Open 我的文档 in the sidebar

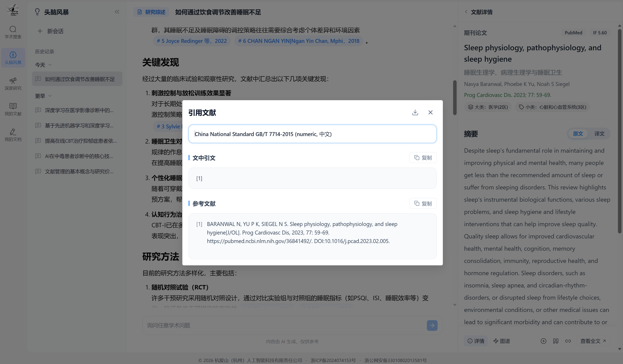[13, 135]
